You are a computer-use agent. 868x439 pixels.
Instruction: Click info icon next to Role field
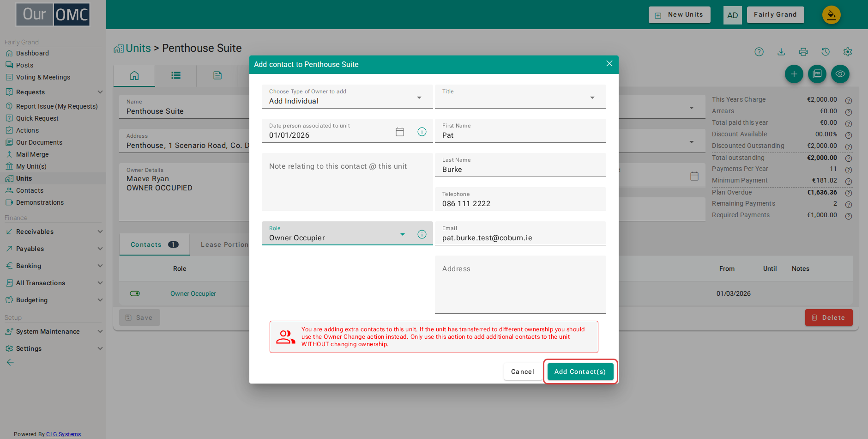point(422,234)
